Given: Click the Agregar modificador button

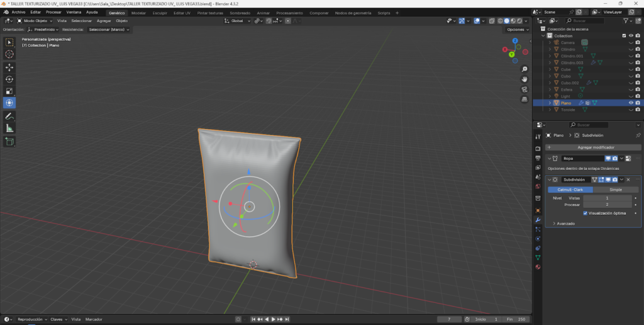Looking at the screenshot, I should coord(593,147).
